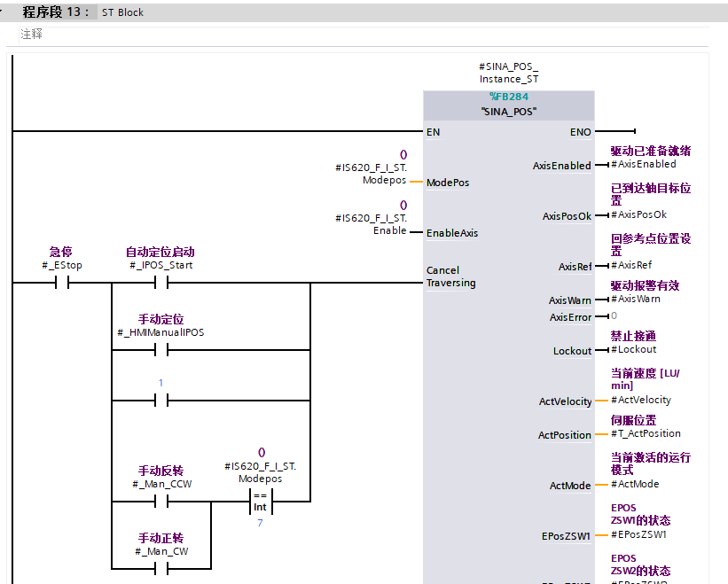Select the 程序段 13 network title
Screen dimensions: 728x584
pos(55,12)
